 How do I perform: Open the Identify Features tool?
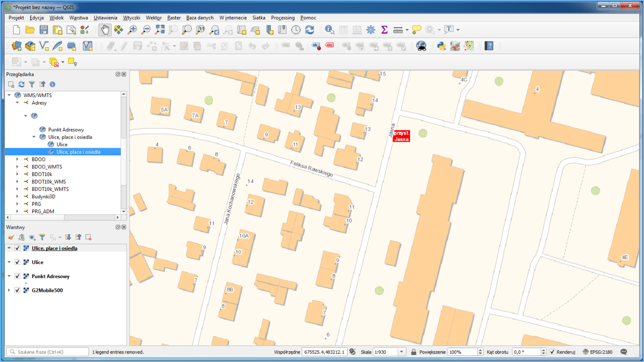click(x=329, y=29)
